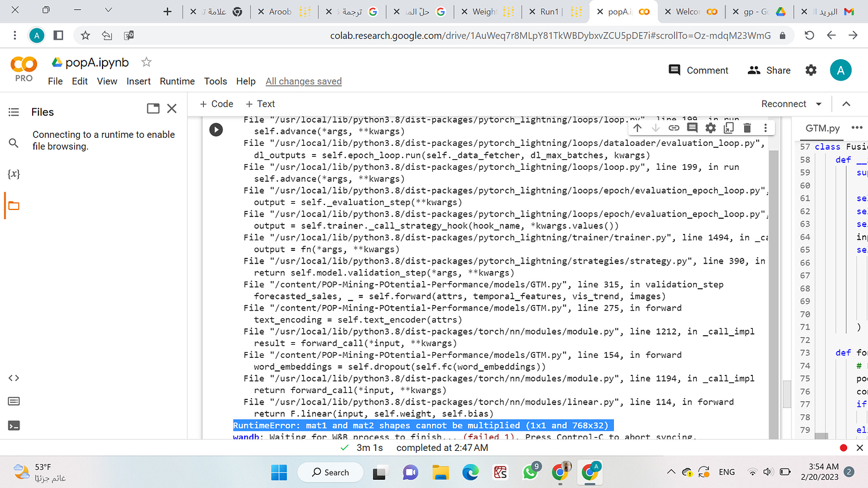This screenshot has width=868, height=488.
Task: Open more cell actions three-dot menu
Action: coord(765,128)
